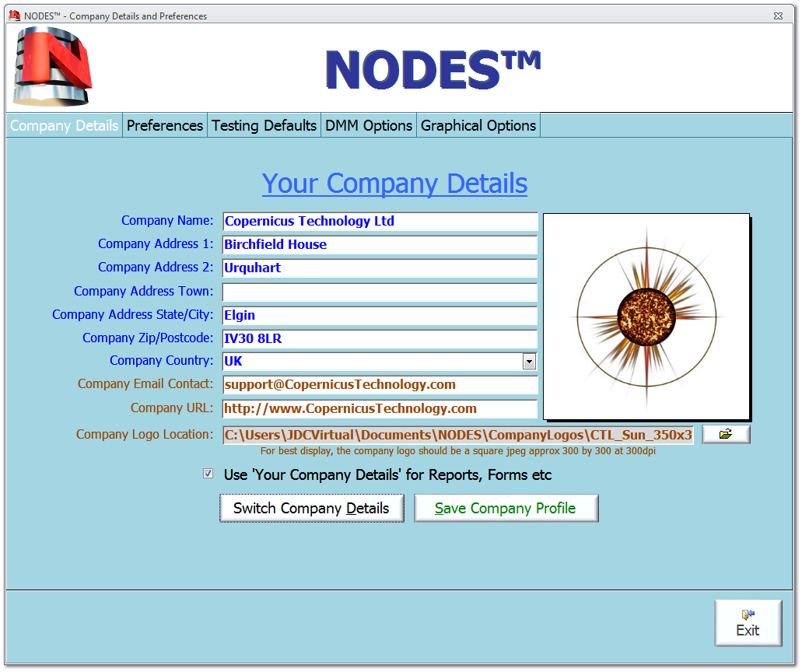Click the Exit door icon button
The width and height of the screenshot is (802, 672).
[x=748, y=622]
